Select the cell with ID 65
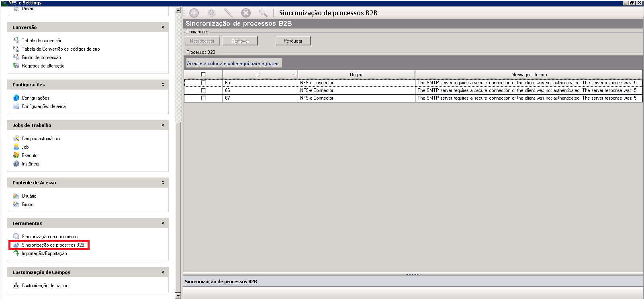Screen dimensions: 644x300 pyautogui.click(x=260, y=83)
